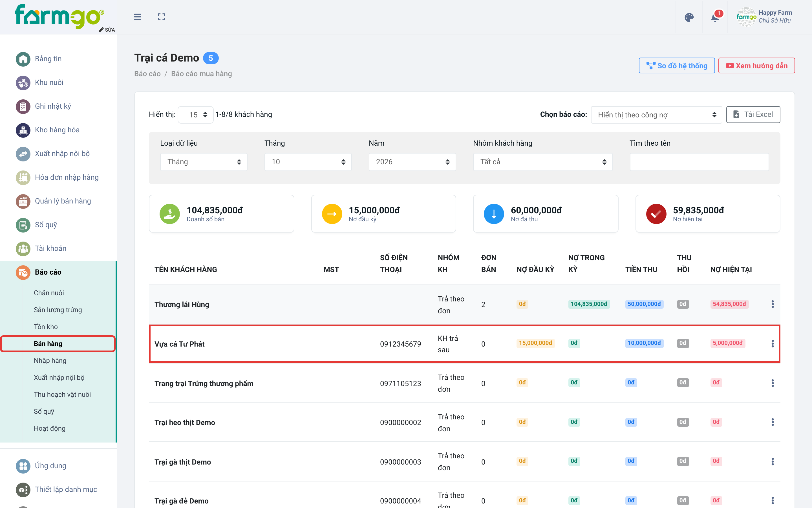Screen dimensions: 812x508
Task: Download report via Tải Excel
Action: click(753, 115)
